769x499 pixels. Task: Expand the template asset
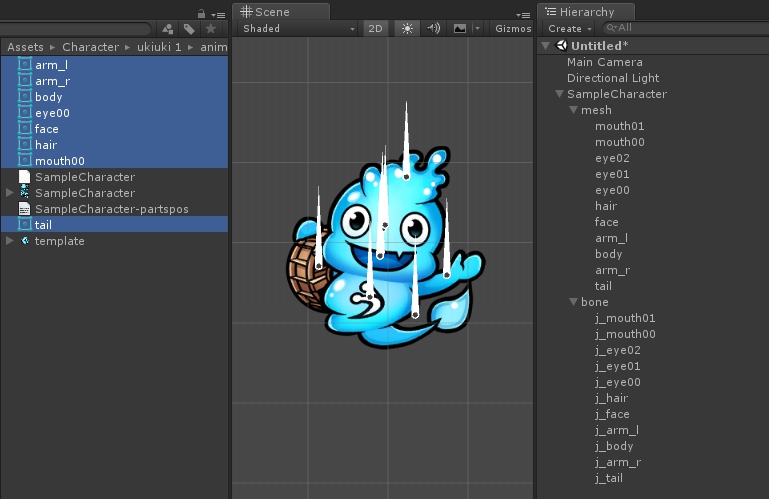[9, 240]
